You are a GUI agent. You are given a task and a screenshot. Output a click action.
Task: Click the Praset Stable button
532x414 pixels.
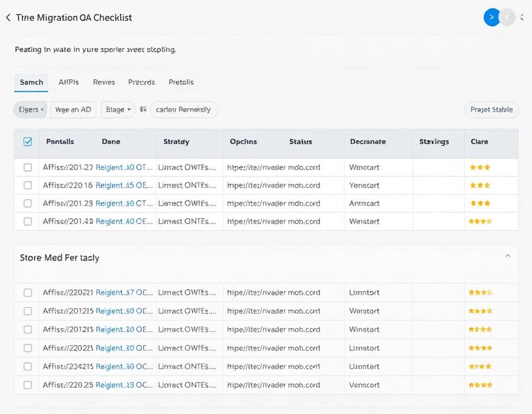(491, 109)
